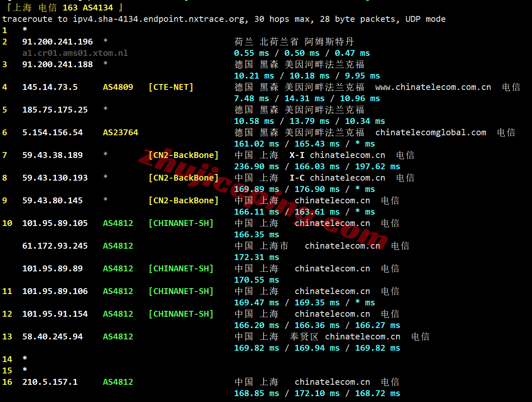
Task: Click latency value 172.31 ms
Action: pyautogui.click(x=257, y=257)
